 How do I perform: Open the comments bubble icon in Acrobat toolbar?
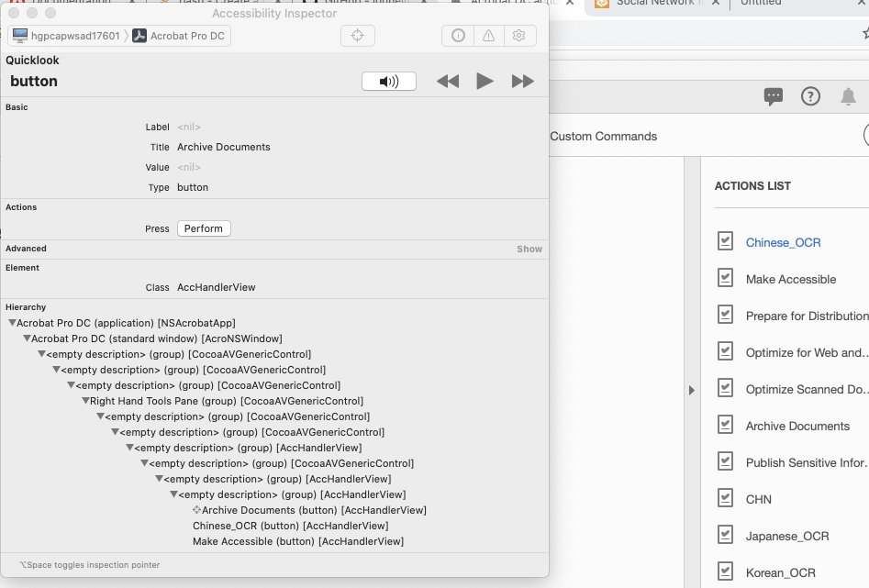[x=774, y=96]
